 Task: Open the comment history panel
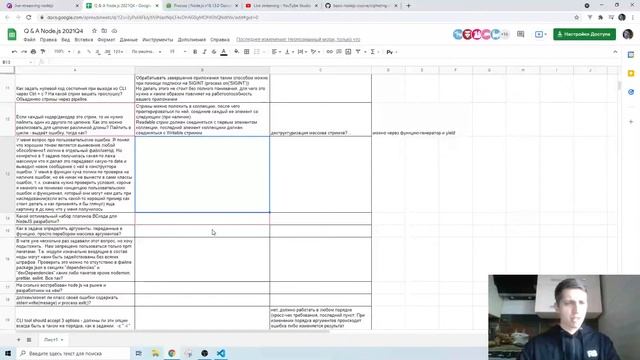(x=520, y=34)
